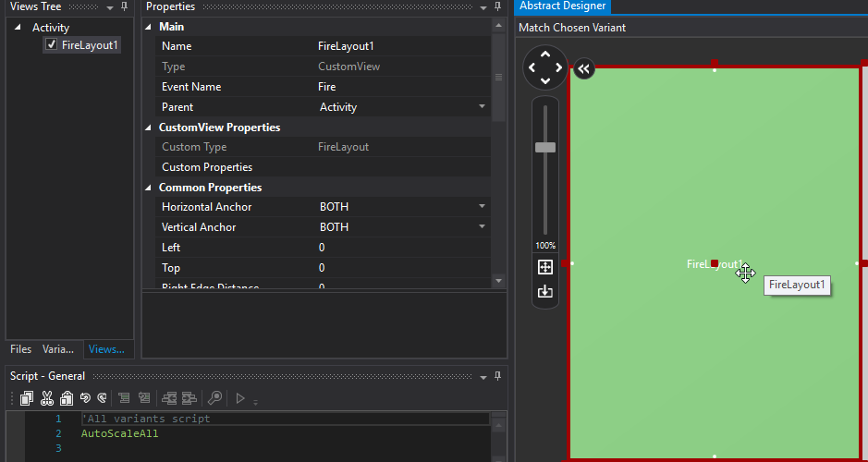
Task: Click the Match Chosen Variant button
Action: 572,28
